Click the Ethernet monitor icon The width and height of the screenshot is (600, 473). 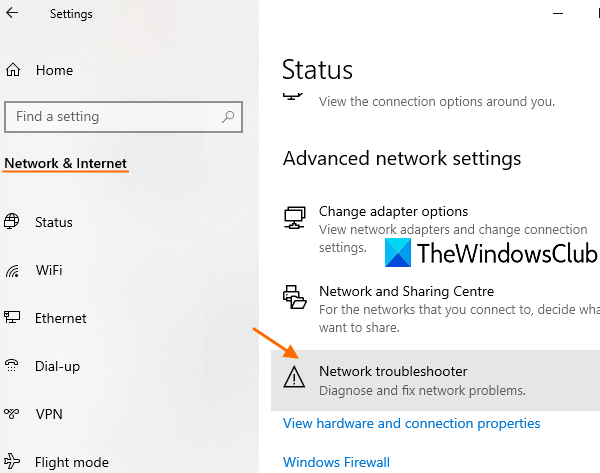[x=13, y=318]
